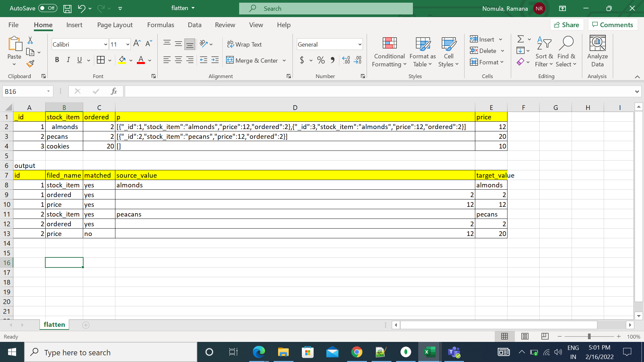Switch to the Page Layout tab
Screen dimensions: 644x362
pos(115,25)
